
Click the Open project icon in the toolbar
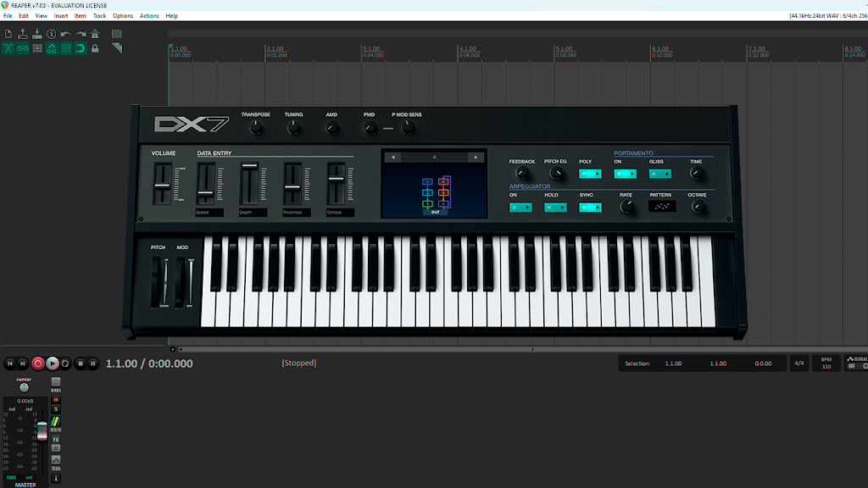pos(23,34)
